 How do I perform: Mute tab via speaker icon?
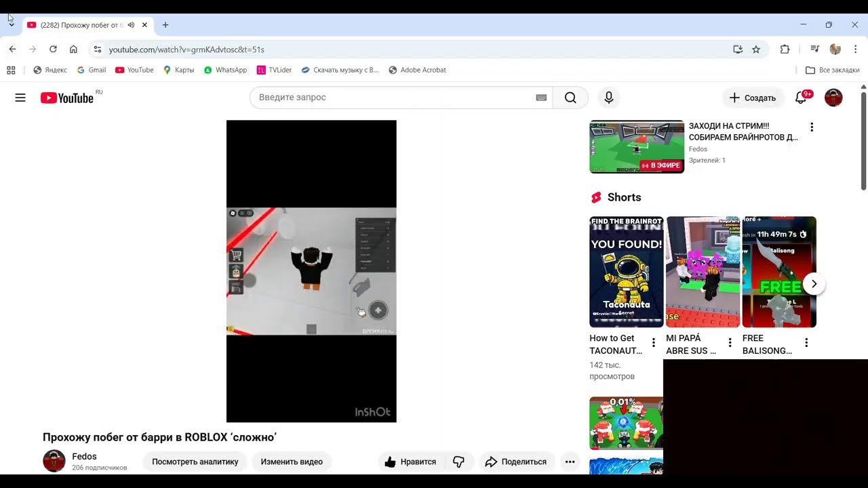coord(131,25)
